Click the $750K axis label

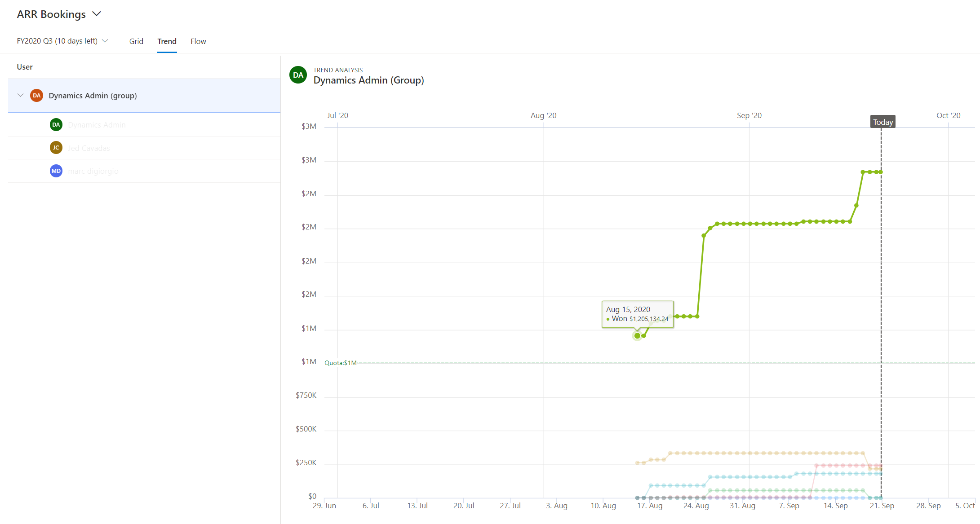(x=306, y=395)
